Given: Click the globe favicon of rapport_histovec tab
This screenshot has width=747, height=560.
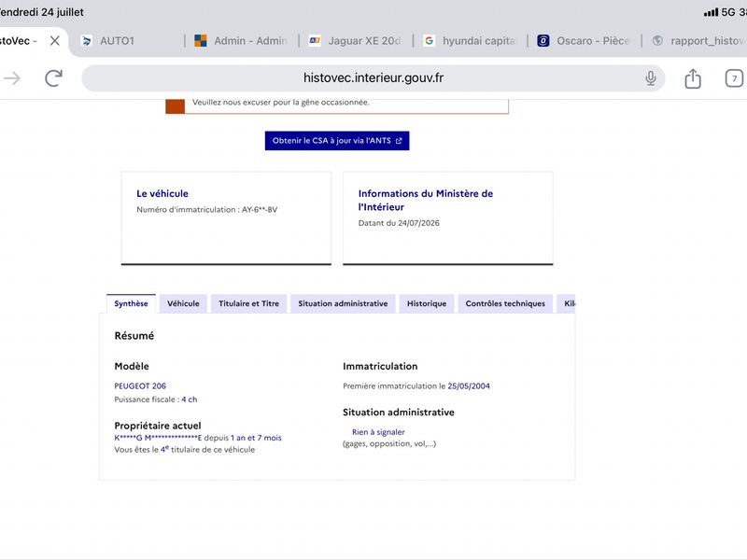Looking at the screenshot, I should [658, 41].
